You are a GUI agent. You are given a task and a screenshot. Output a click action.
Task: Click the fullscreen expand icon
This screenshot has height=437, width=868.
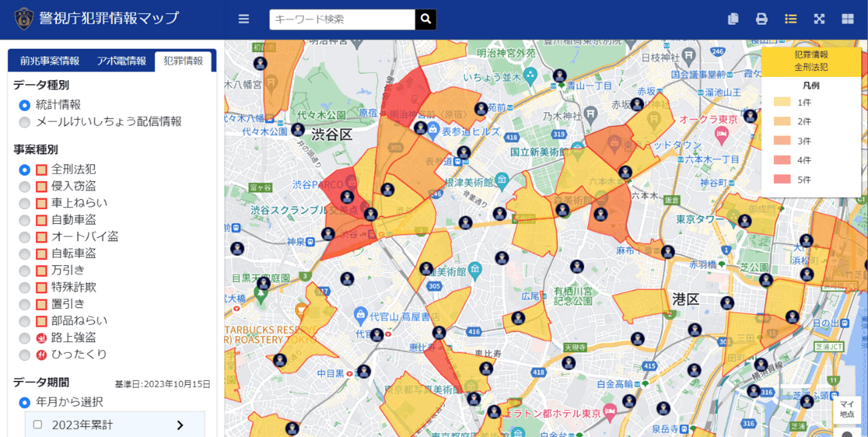click(x=819, y=19)
